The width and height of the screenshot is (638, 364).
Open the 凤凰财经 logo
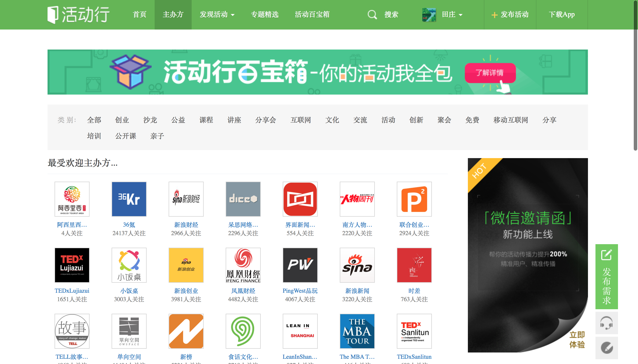point(243,265)
